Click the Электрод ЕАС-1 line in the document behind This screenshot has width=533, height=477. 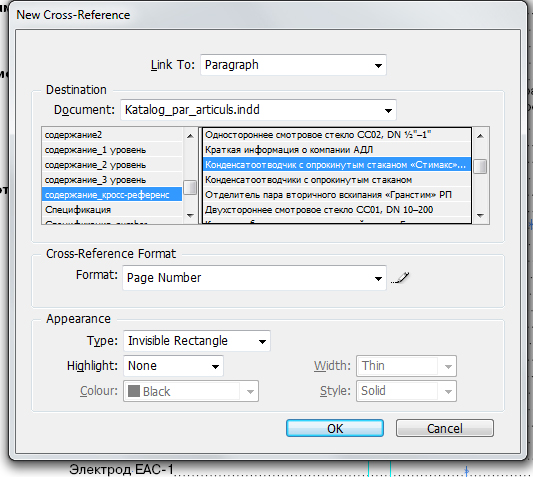[121, 470]
